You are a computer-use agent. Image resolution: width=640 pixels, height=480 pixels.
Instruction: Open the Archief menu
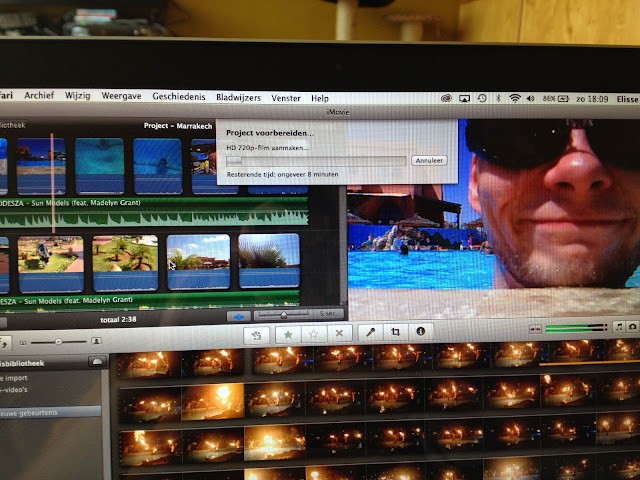pyautogui.click(x=39, y=95)
